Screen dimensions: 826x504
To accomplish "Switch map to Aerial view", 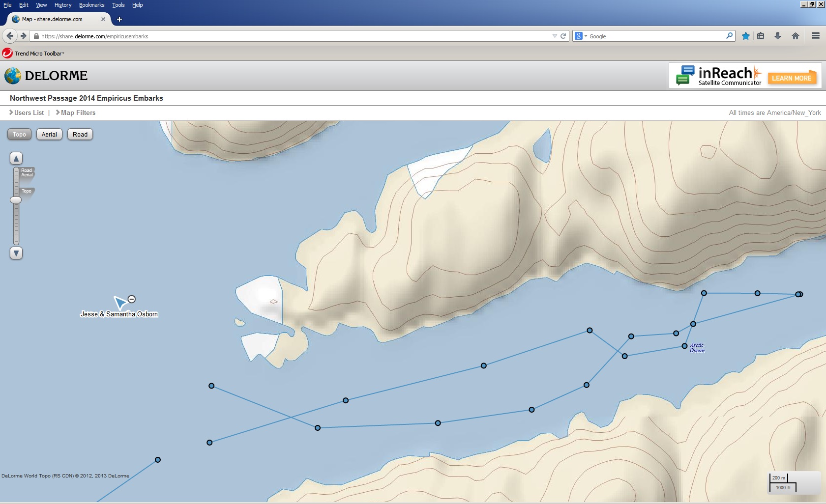I will click(x=49, y=135).
